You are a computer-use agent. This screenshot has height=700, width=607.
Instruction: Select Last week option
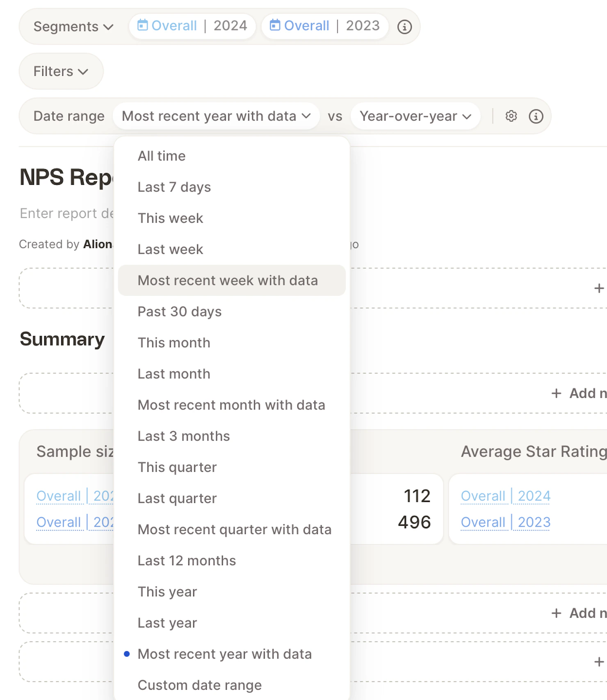tap(232, 250)
